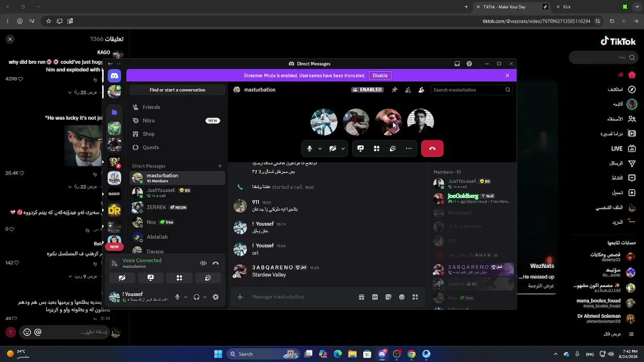Toggle the soundboard in the Voice Connected panel
Screen dimensions: 644x362
[x=208, y=278]
